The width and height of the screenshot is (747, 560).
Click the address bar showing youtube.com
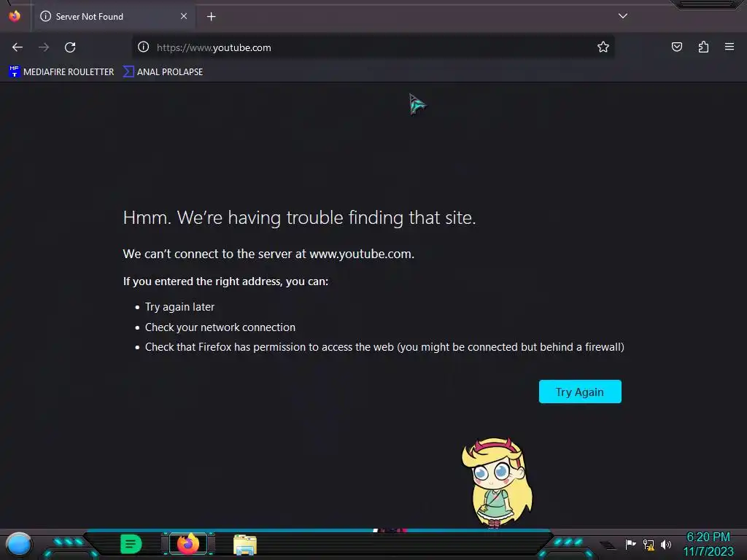(x=373, y=47)
